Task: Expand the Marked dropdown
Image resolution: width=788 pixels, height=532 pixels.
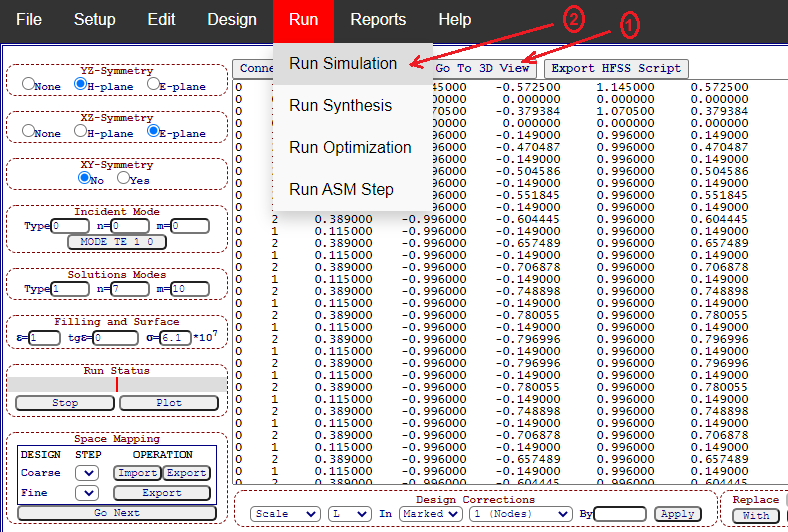Action: (430, 514)
